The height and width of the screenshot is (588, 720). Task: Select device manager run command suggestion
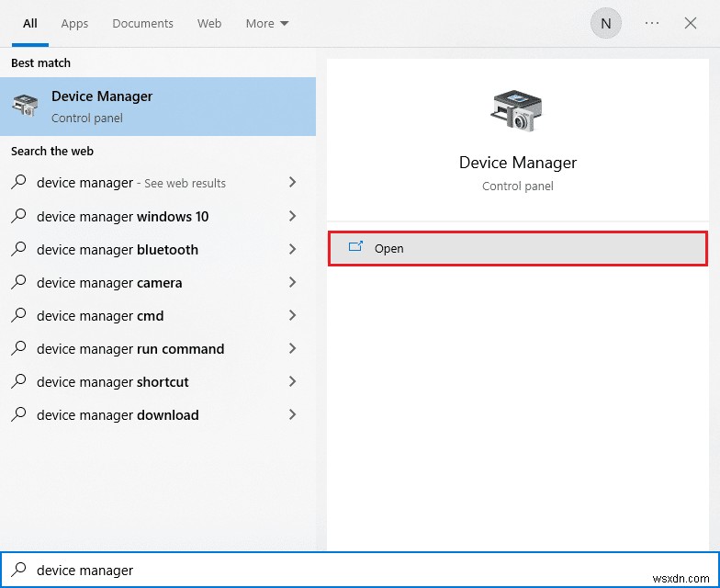(x=130, y=349)
